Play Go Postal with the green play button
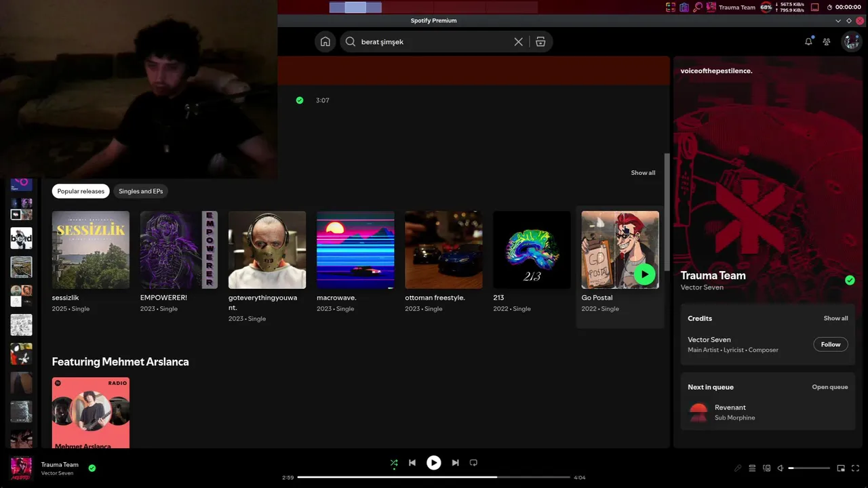Screen dimensions: 868x488 coord(644,274)
